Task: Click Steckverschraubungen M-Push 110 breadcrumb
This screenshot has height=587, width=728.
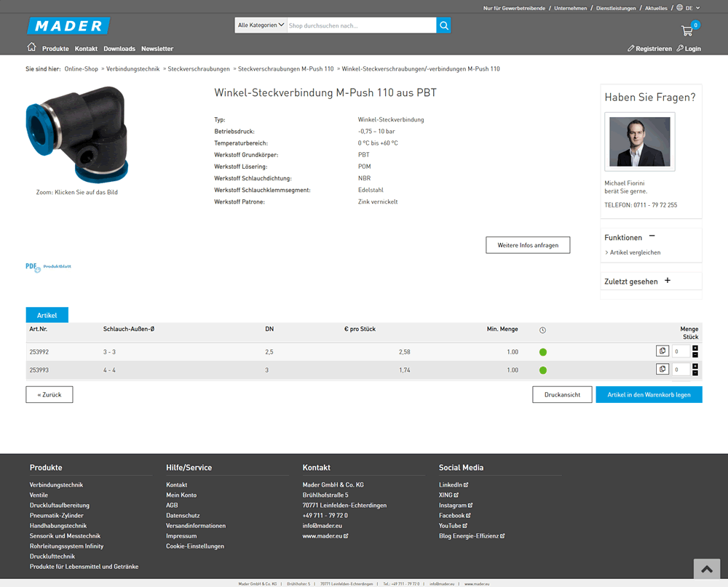Action: [x=286, y=68]
